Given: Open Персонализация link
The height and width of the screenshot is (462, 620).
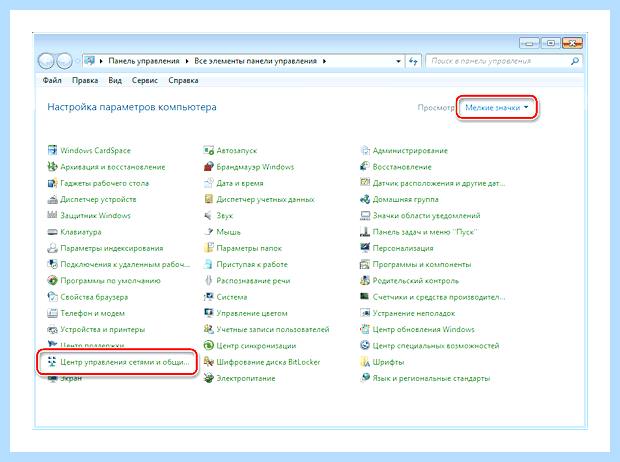Looking at the screenshot, I should [x=403, y=248].
